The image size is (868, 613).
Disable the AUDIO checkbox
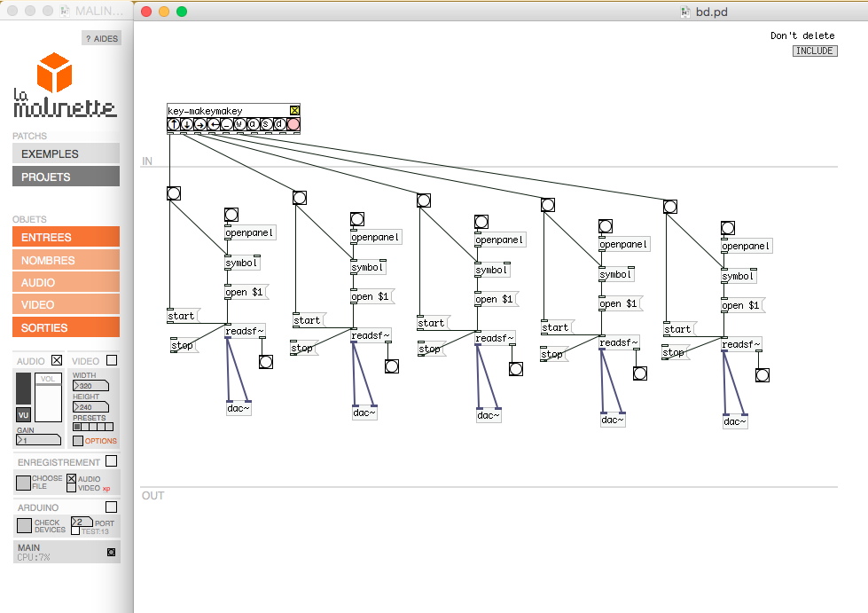click(57, 360)
